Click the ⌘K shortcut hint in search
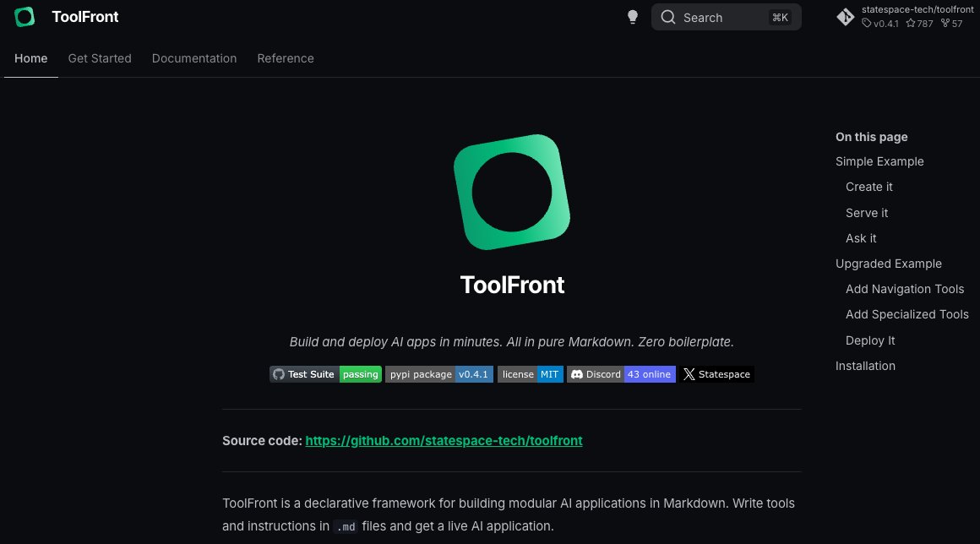Screen dimensions: 980x544 click(x=780, y=18)
